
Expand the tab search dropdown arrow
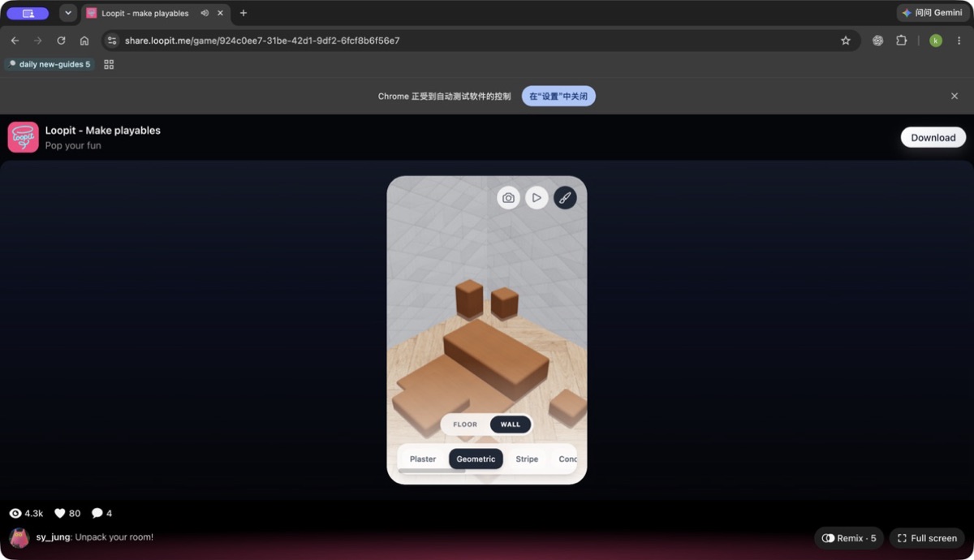tap(68, 13)
